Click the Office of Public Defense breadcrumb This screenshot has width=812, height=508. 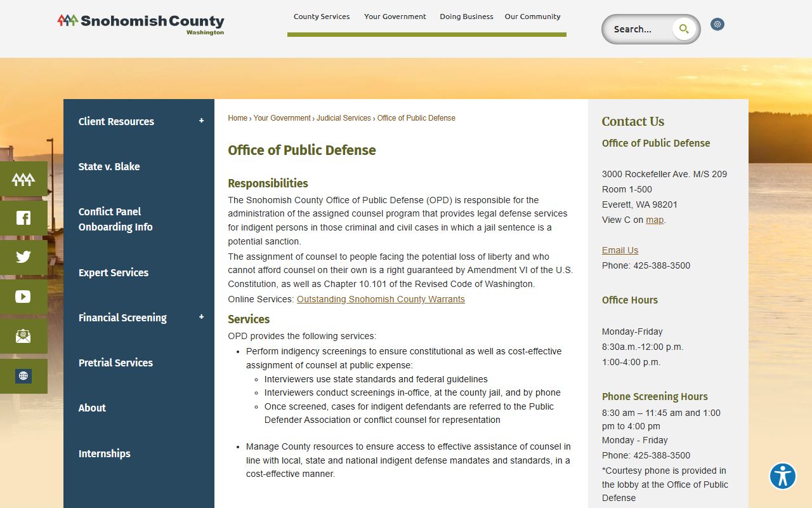(416, 118)
